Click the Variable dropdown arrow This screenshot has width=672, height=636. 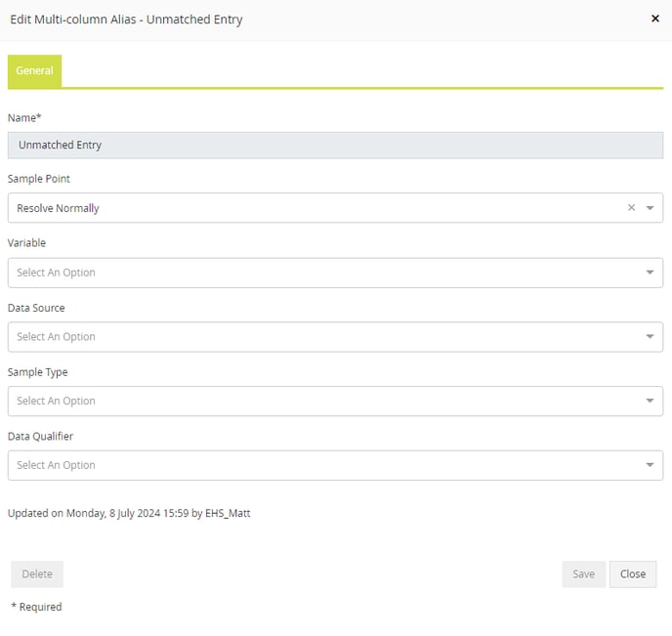(x=650, y=273)
